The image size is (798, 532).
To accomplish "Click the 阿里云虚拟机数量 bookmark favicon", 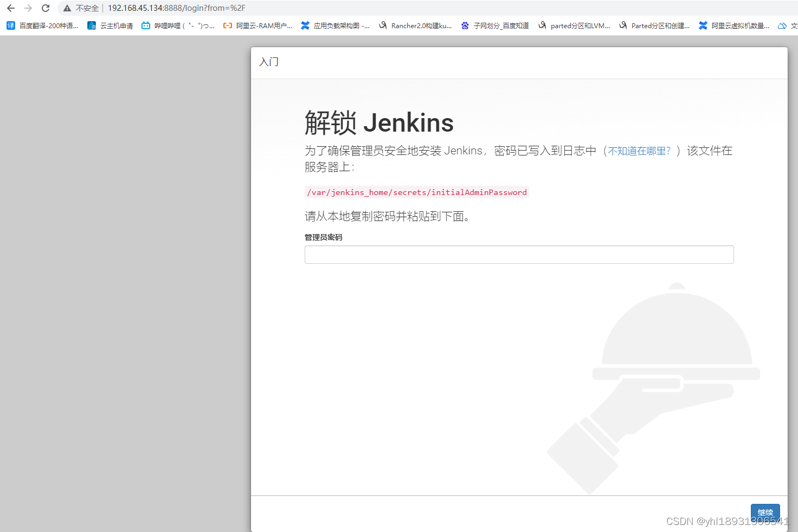I will click(x=703, y=25).
